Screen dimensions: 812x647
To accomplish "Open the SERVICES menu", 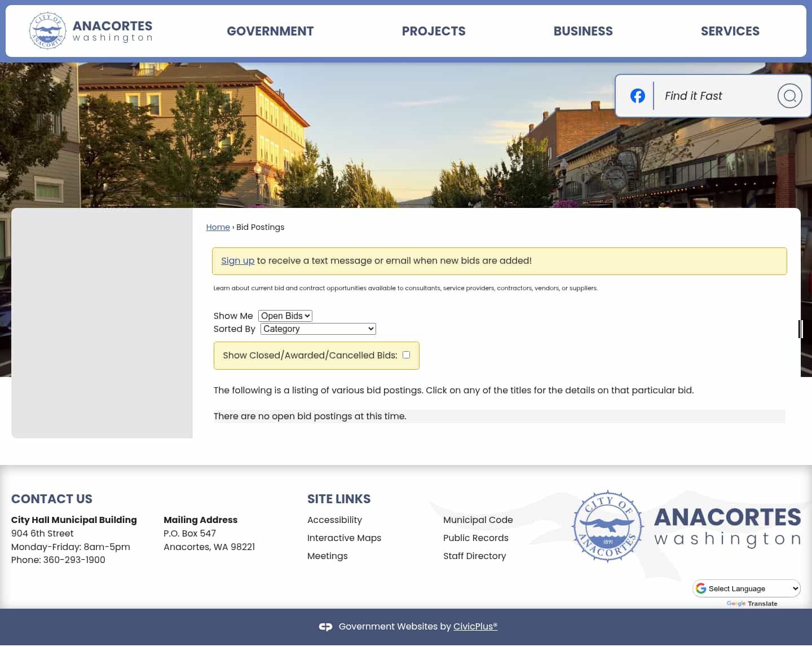I will 730,31.
